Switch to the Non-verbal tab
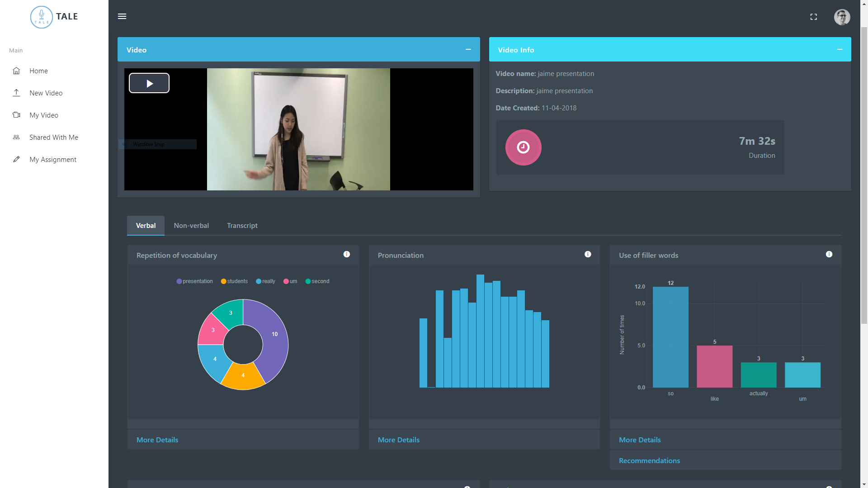Viewport: 868px width, 488px height. coord(191,225)
